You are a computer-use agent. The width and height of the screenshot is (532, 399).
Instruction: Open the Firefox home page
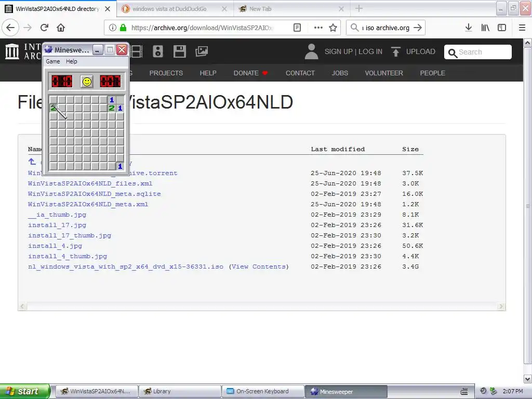[61, 28]
